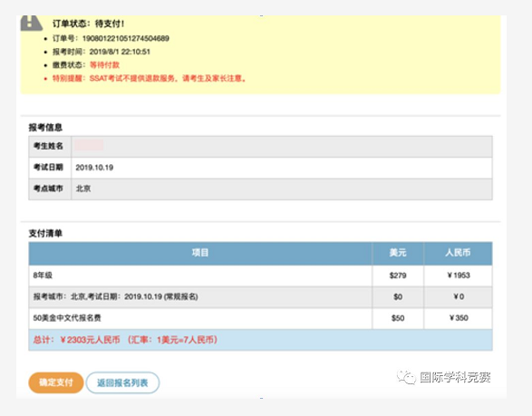Viewport: 532px width, 416px height.
Task: Click the red 等待付款 payment status
Action: tap(104, 65)
